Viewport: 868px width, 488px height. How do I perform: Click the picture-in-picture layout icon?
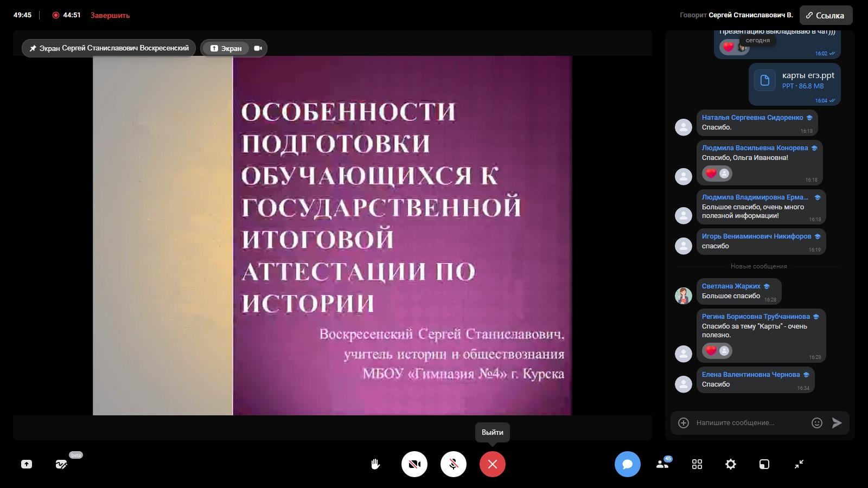click(x=764, y=464)
